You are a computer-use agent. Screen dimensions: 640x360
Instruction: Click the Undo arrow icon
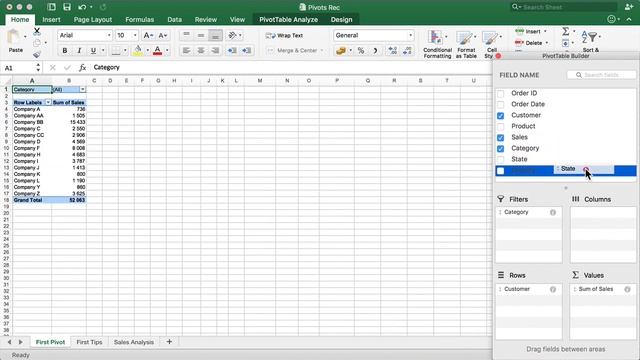tap(82, 7)
